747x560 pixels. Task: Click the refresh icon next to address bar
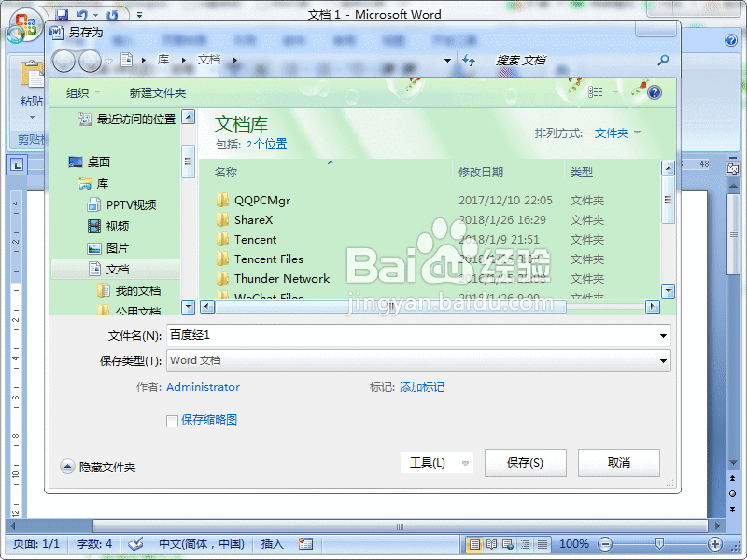click(x=469, y=61)
